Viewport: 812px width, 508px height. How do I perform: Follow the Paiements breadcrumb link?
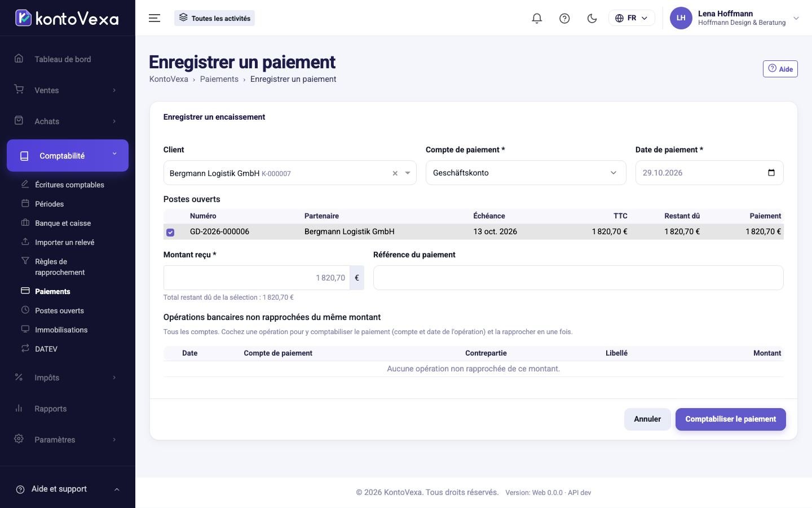[x=219, y=79]
